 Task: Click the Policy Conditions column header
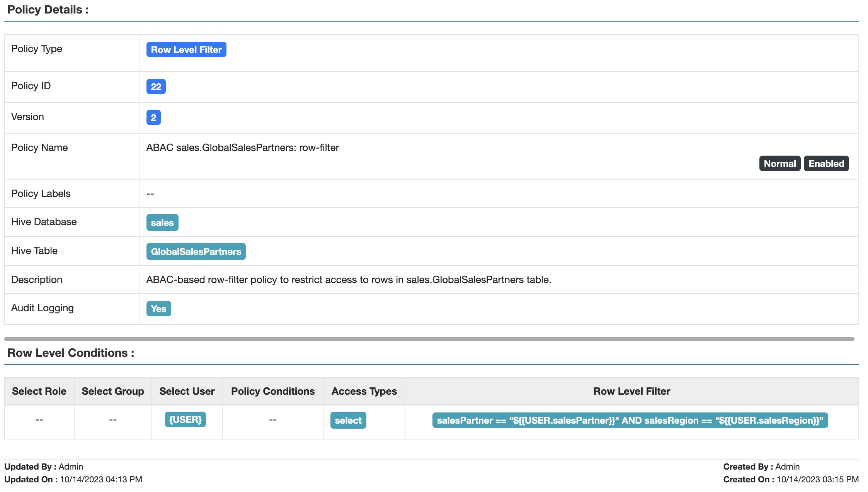272,391
